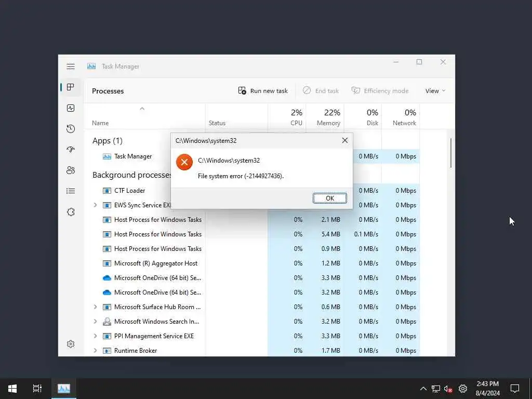Select the CTF Loader process

click(252, 191)
